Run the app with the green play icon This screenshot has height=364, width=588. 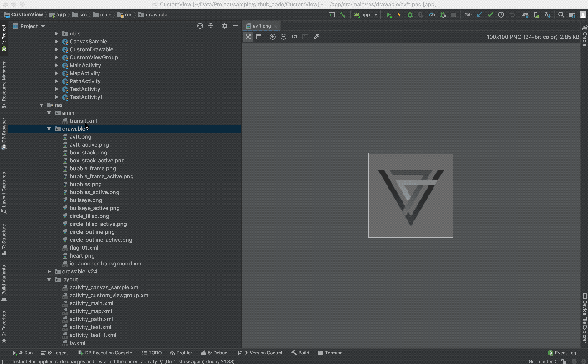388,15
